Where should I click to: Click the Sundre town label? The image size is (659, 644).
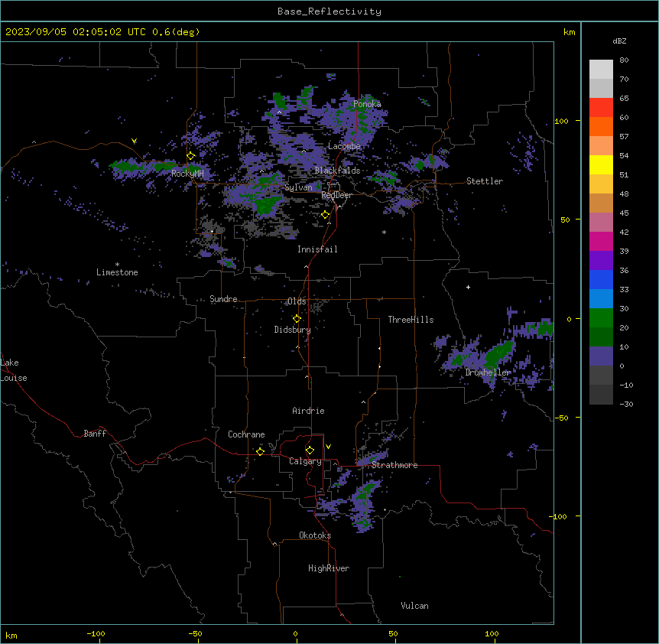tap(223, 299)
